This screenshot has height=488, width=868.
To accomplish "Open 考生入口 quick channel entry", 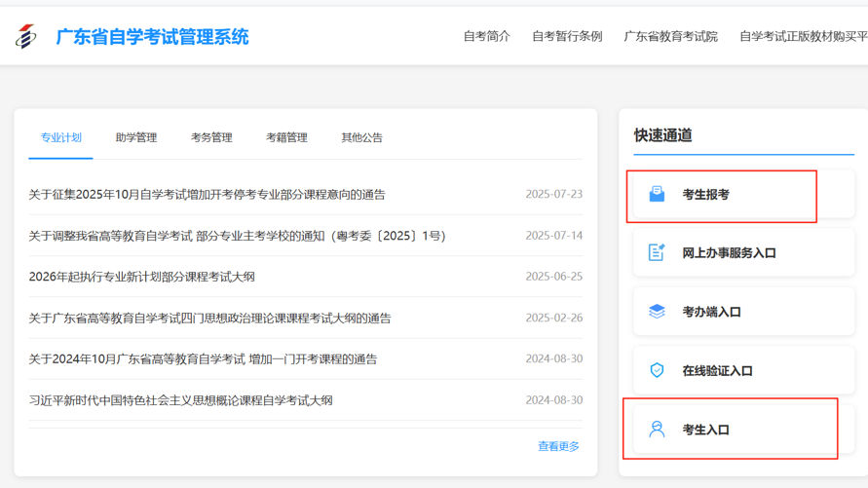I will tap(743, 430).
